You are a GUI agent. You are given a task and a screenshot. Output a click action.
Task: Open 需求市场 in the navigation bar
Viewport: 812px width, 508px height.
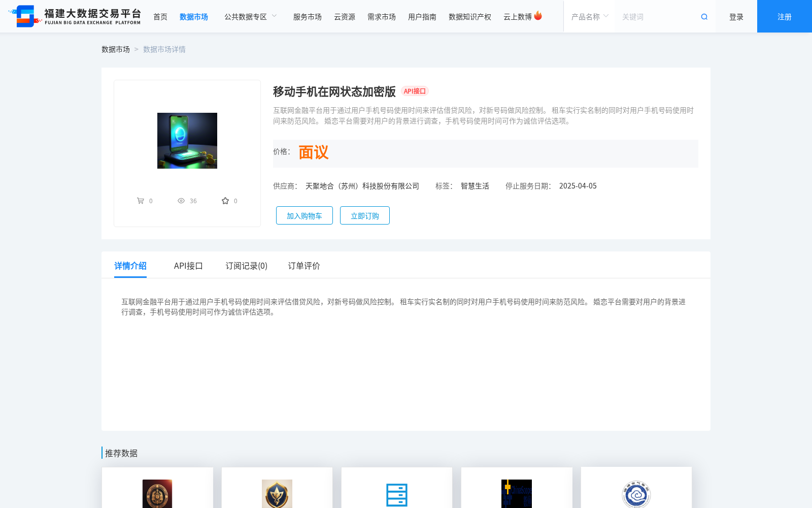click(x=382, y=17)
